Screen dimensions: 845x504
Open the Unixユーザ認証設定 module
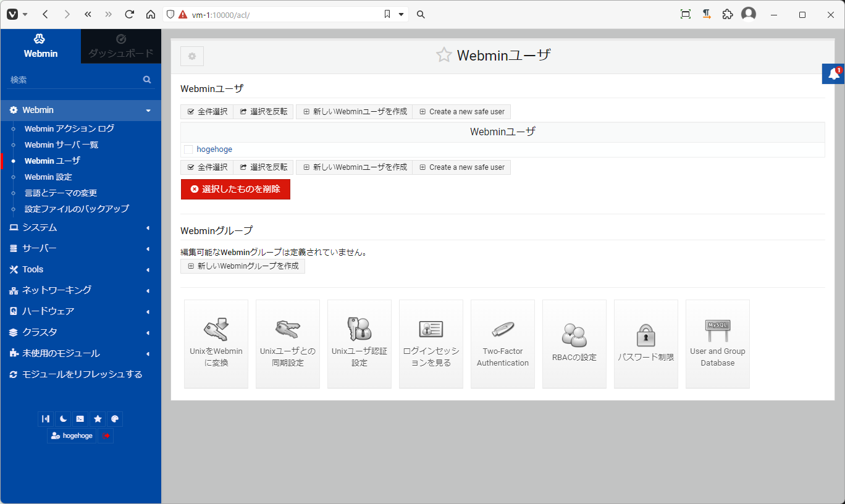click(359, 344)
